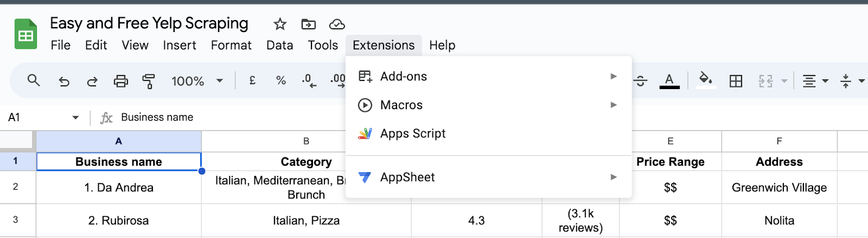Open the fill color picker
Image resolution: width=868 pixels, height=238 pixels.
pyautogui.click(x=705, y=80)
